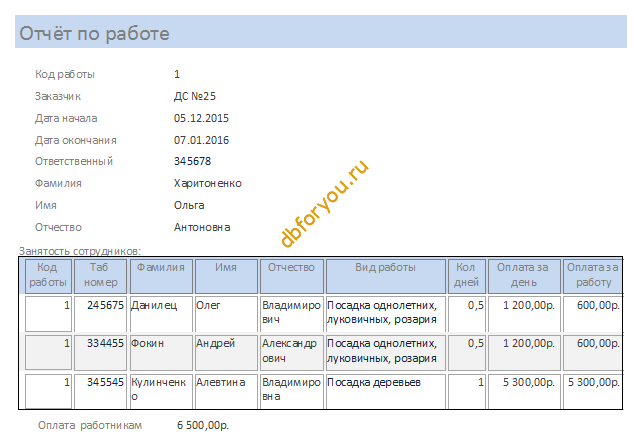Select the tab number cell 245675
Image resolution: width=634 pixels, height=441 pixels.
point(100,314)
